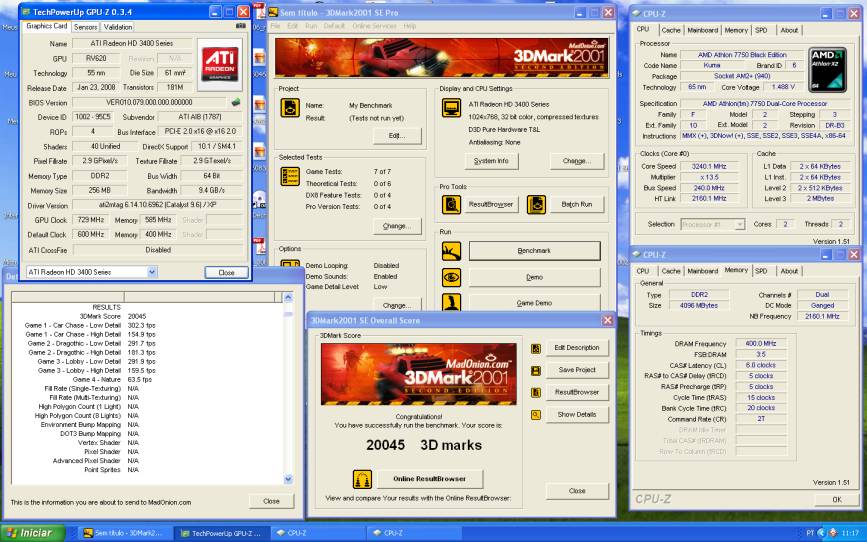This screenshot has width=867, height=542.
Task: Close the GPU-Z window with Close button
Action: [226, 273]
